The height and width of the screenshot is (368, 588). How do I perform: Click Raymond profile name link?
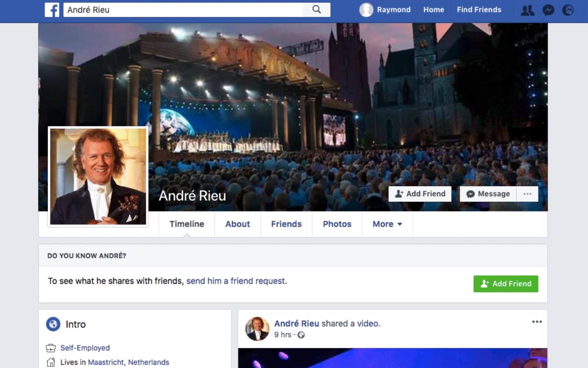click(394, 10)
